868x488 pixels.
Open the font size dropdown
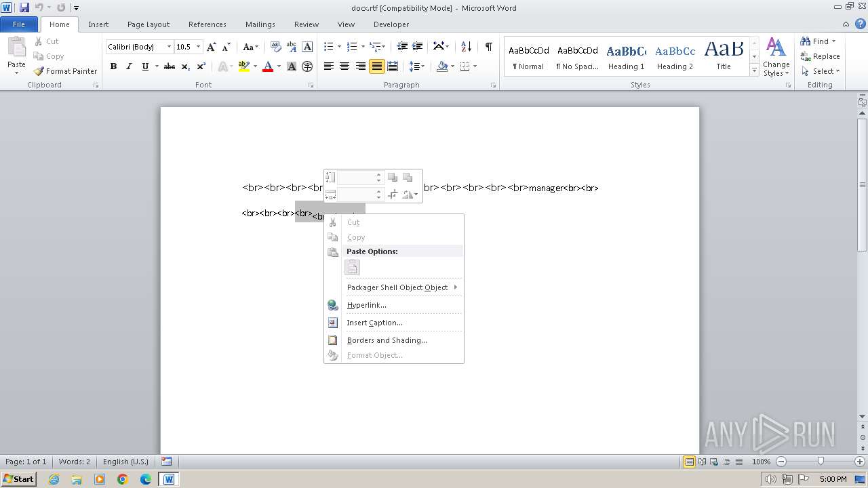pyautogui.click(x=199, y=47)
